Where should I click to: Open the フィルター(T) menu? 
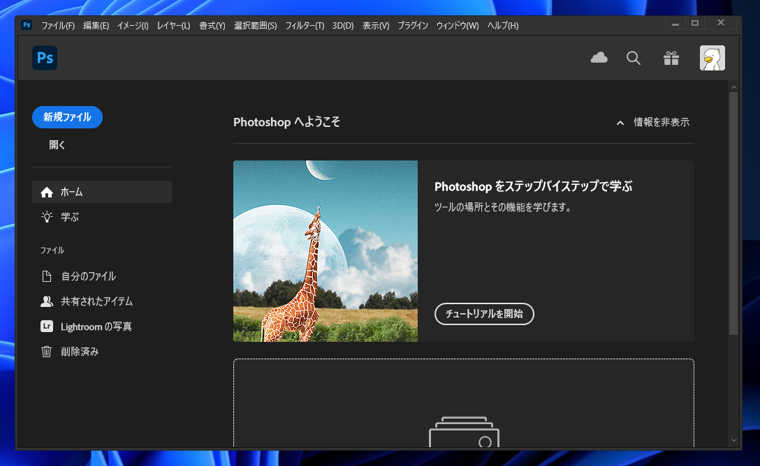click(304, 26)
